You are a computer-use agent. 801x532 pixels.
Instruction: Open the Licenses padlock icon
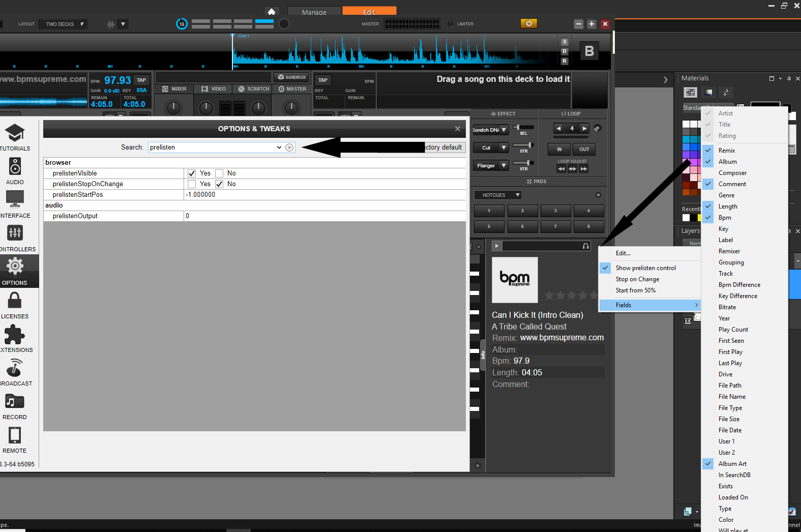tap(15, 300)
